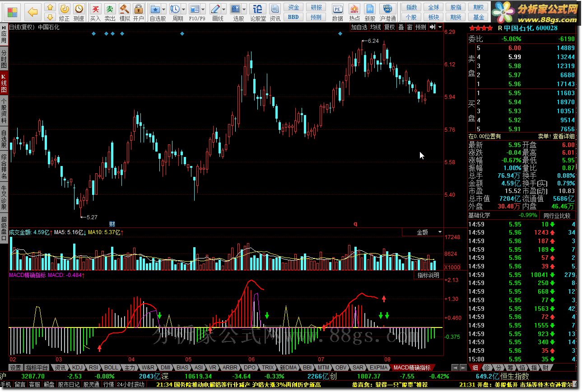Click the down arrow toolbar icon
Image resolution: width=582 pixels, height=392 pixels.
point(50,17)
